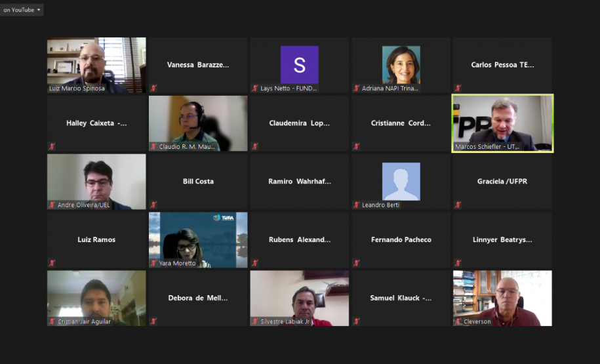Click the muted mic icon on Carlos Pessoa's tile
The image size is (600, 364).
coord(458,88)
